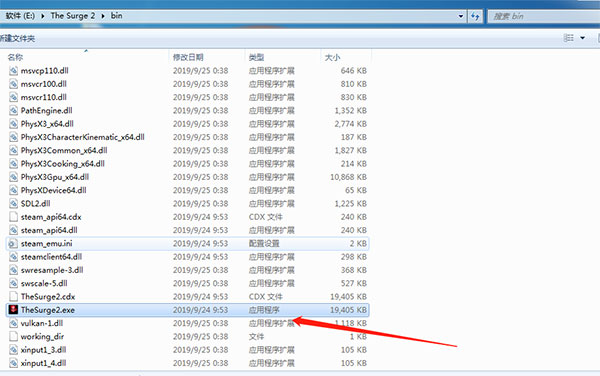Select the TheSurge2.cdx file name
Screen dimensions: 600x376
[x=48, y=296]
